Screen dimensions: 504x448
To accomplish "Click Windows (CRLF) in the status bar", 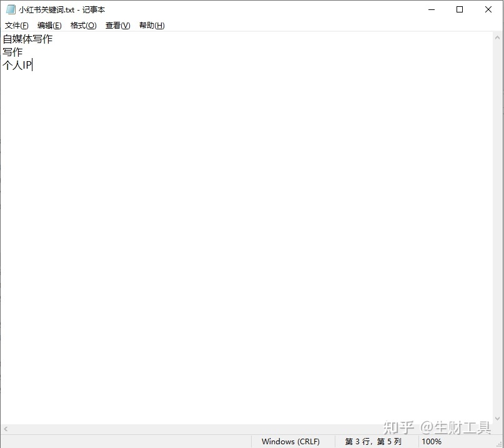I will 290,441.
